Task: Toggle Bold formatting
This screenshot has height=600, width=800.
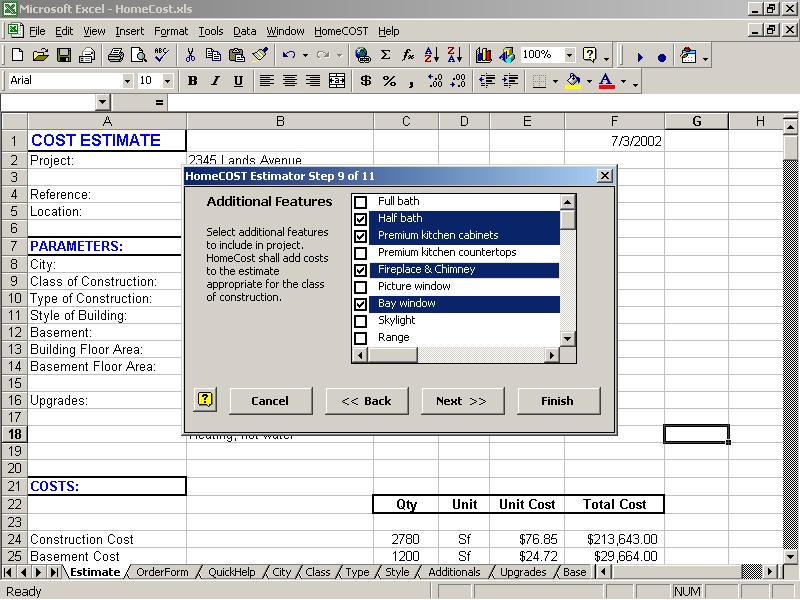Action: point(192,81)
